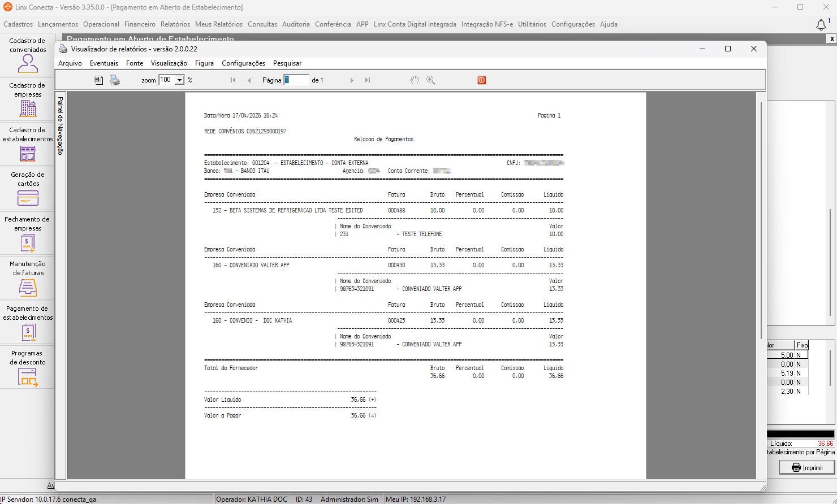
Task: Click the copy report icon in viewer toolbar
Action: [98, 80]
